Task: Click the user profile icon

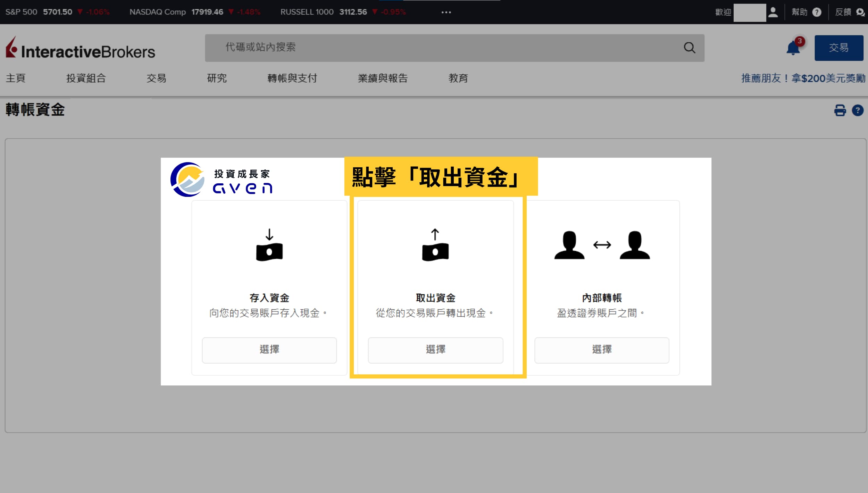Action: [x=773, y=12]
